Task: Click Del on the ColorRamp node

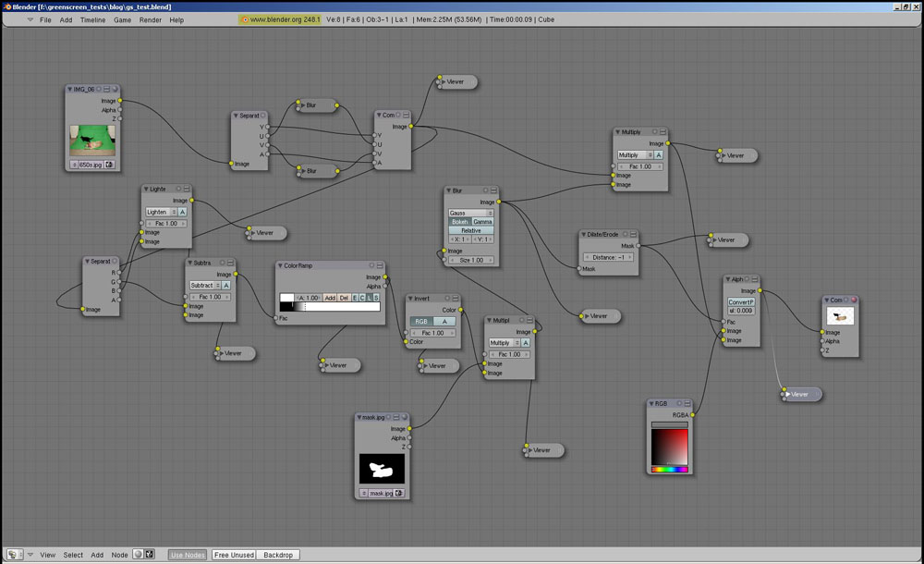Action: coord(344,298)
